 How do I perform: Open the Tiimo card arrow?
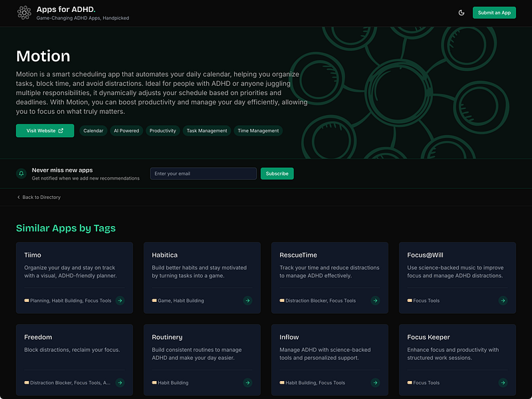(120, 301)
